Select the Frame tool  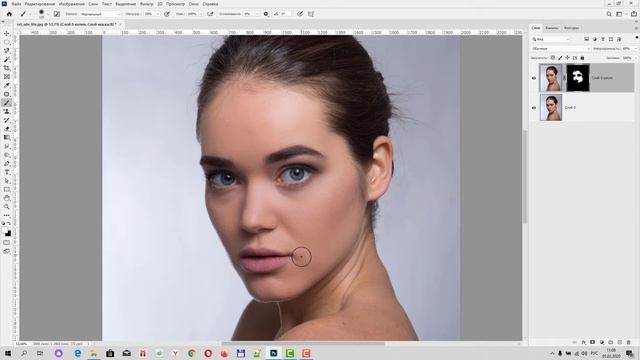7,77
